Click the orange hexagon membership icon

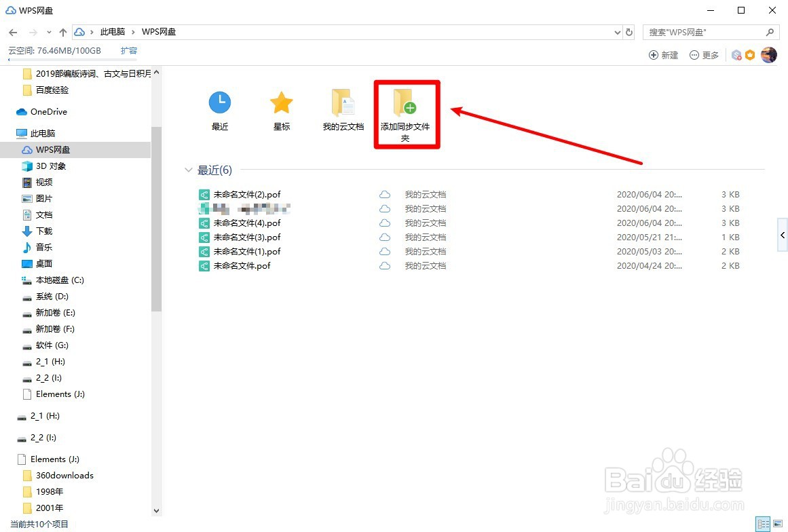point(750,55)
